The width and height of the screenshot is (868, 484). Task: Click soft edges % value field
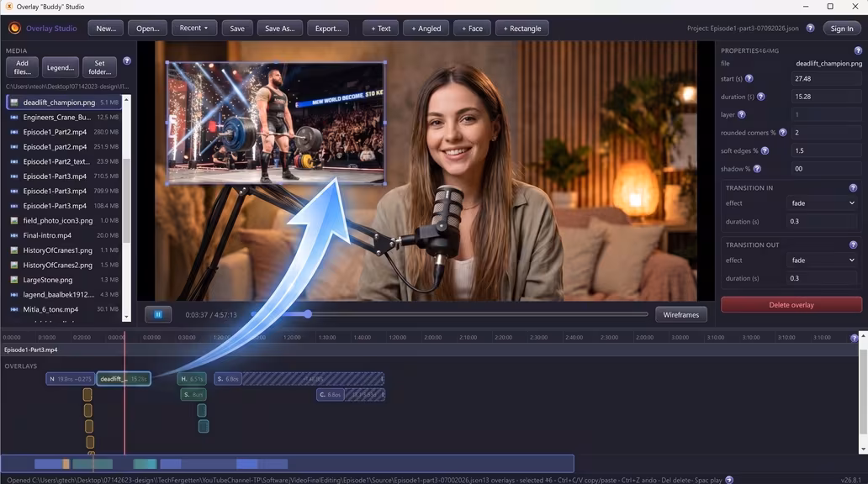click(x=825, y=150)
